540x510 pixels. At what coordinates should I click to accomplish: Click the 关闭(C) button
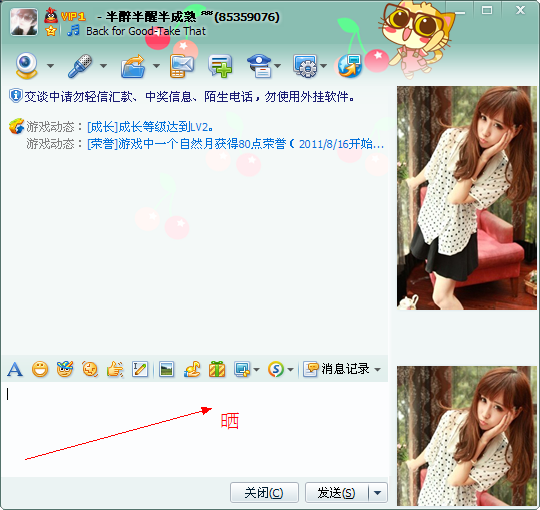pyautogui.click(x=264, y=492)
